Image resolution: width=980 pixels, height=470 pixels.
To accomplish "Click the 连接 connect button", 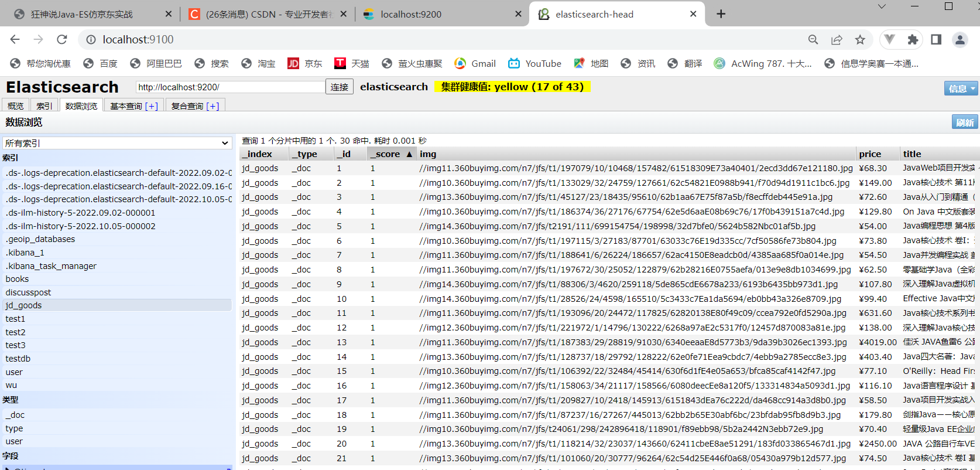I will [x=340, y=87].
